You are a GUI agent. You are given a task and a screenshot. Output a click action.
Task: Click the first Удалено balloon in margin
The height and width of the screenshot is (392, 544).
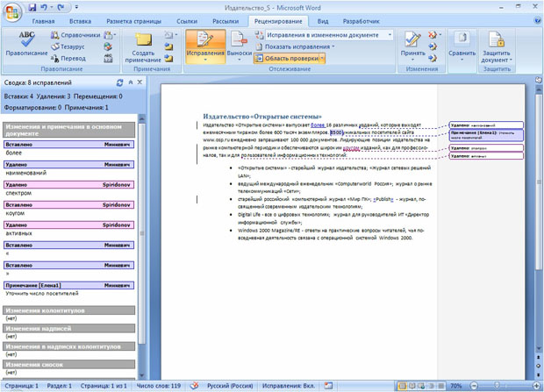(486, 125)
